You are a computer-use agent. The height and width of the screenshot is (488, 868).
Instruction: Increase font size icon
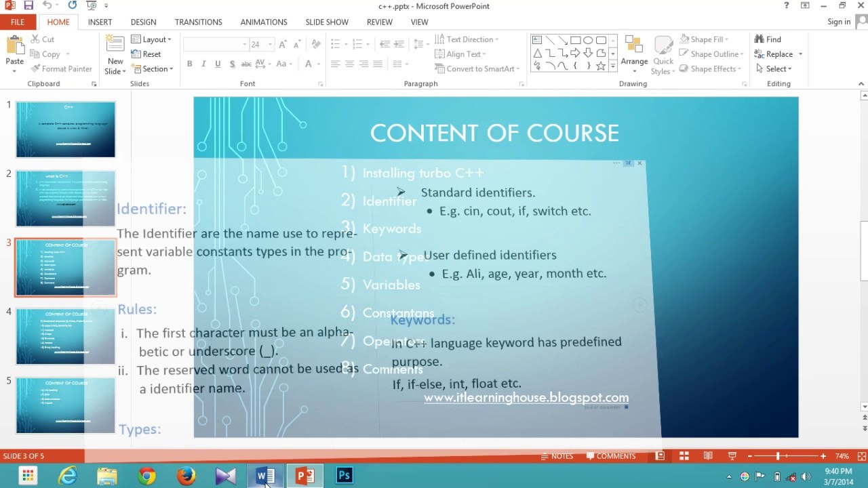pos(283,44)
